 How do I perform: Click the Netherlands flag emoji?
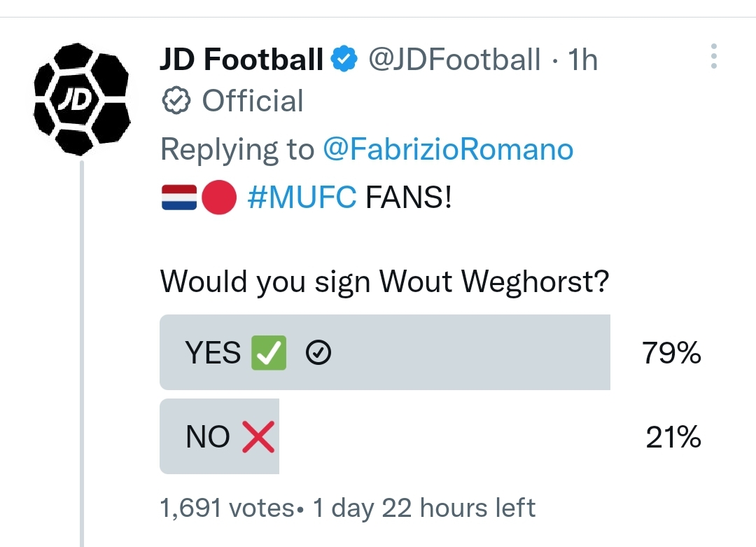(179, 199)
